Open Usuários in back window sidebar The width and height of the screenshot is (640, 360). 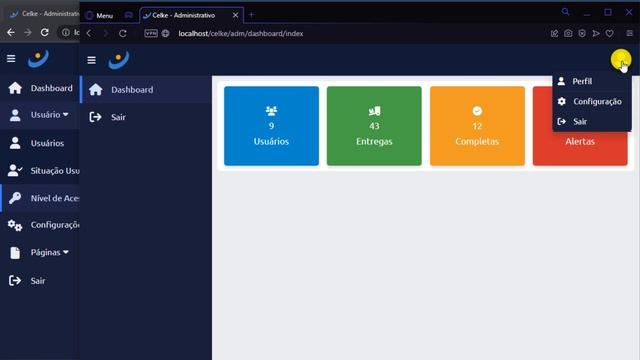(40, 143)
